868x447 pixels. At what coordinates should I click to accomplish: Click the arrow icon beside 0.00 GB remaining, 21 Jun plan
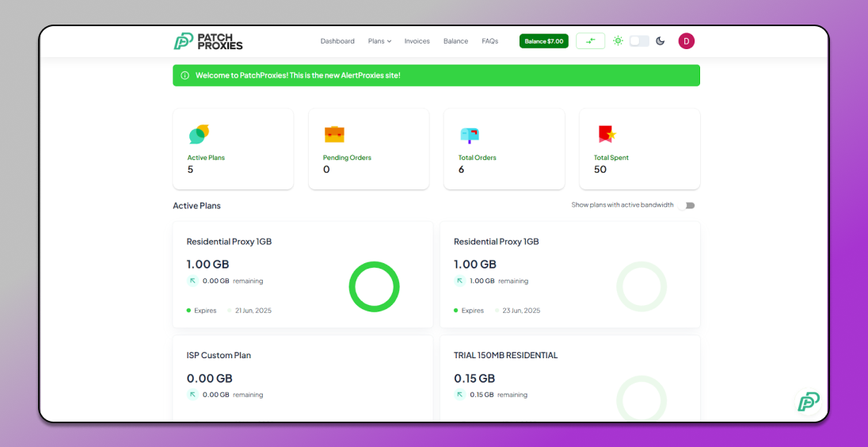coord(192,281)
